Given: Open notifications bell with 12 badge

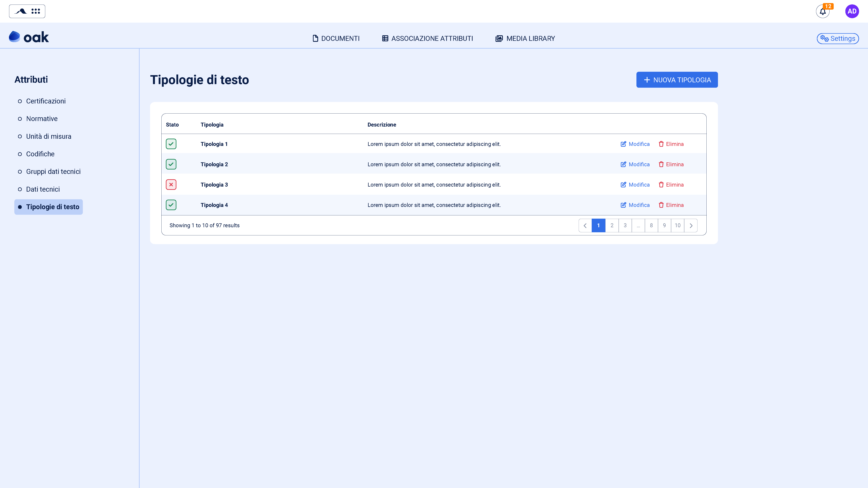Looking at the screenshot, I should (823, 11).
